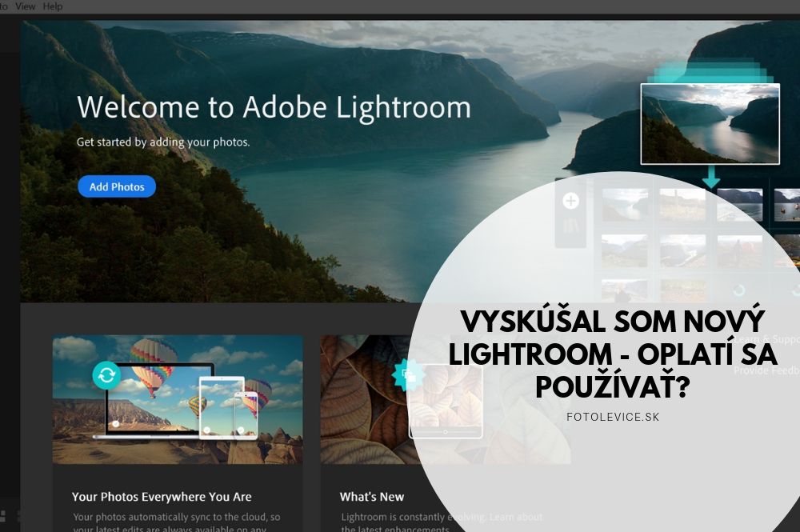The image size is (800, 532).
Task: Click the teal downward import arrow
Action: (x=710, y=177)
